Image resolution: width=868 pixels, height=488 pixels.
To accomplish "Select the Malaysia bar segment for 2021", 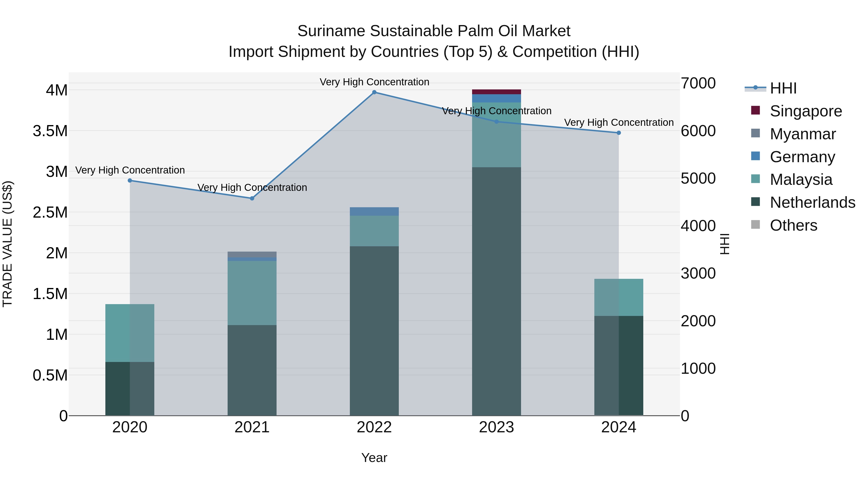I will pyautogui.click(x=252, y=293).
